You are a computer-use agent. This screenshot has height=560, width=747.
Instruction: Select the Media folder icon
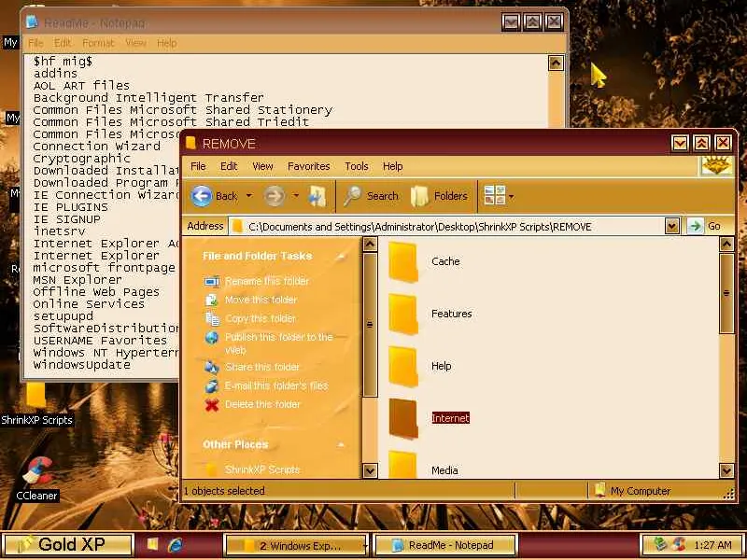tap(403, 464)
